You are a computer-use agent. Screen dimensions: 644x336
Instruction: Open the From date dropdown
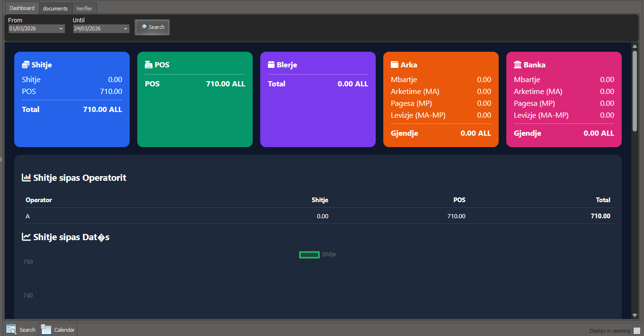coord(61,29)
